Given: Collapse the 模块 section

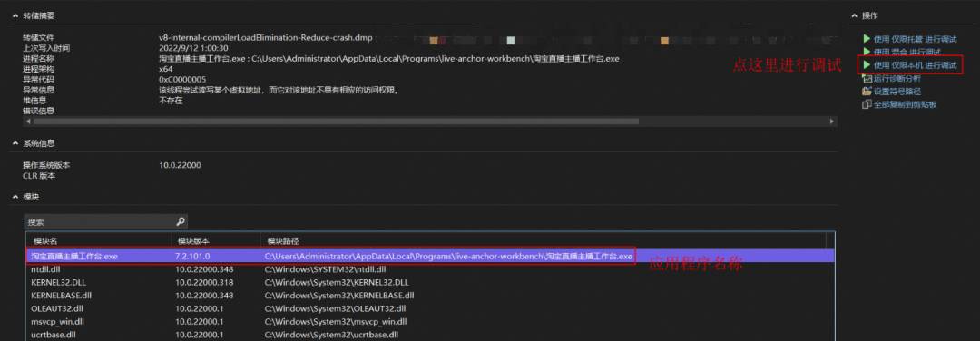Looking at the screenshot, I should pyautogui.click(x=15, y=197).
